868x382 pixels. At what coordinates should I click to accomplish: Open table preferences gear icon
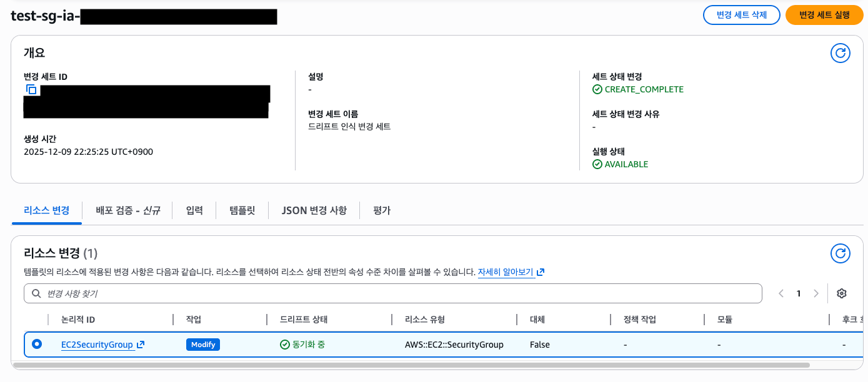pyautogui.click(x=842, y=293)
